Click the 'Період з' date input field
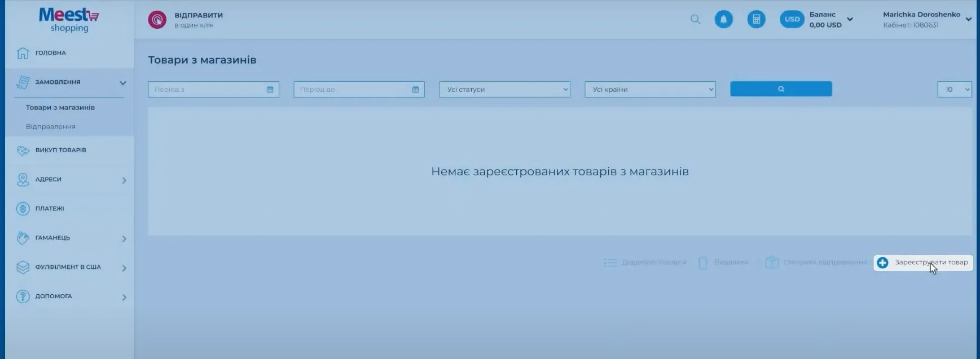This screenshot has width=980, height=359. point(206,90)
